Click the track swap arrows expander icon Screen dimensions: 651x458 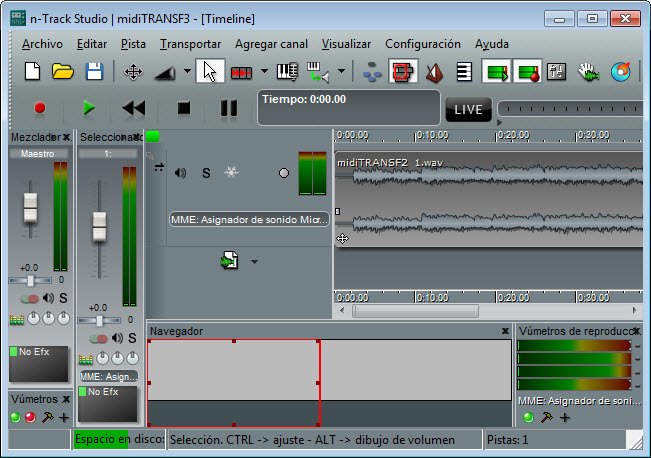159,167
